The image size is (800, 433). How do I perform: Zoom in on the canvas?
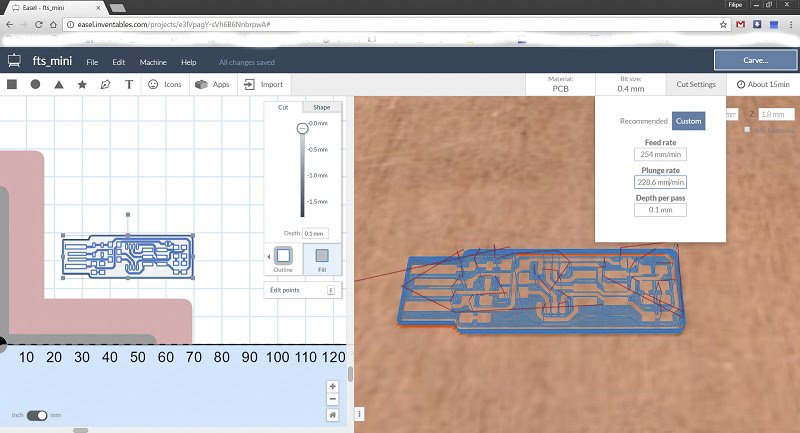coord(333,386)
